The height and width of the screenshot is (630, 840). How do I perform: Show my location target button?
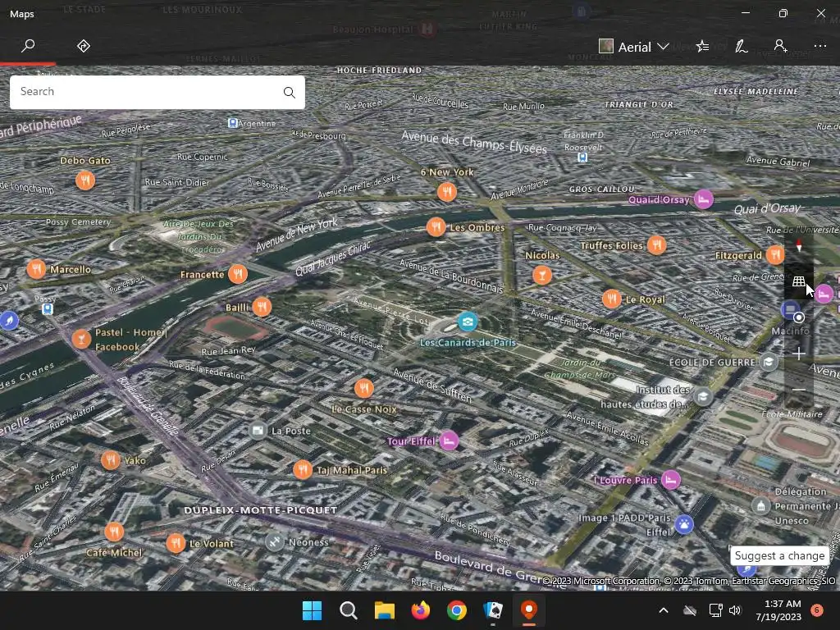point(799,317)
